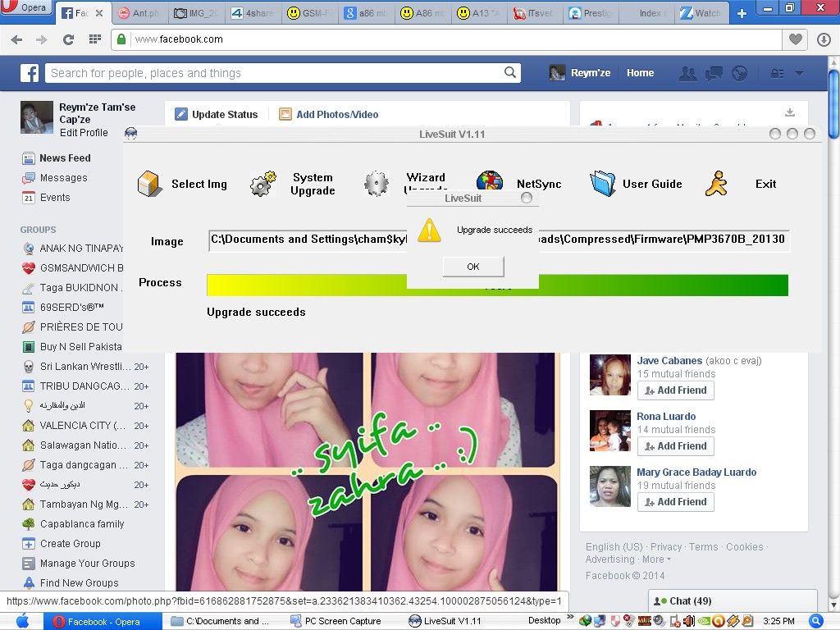Click the Opera reload page icon
Image resolution: width=840 pixels, height=630 pixels.
tap(68, 39)
